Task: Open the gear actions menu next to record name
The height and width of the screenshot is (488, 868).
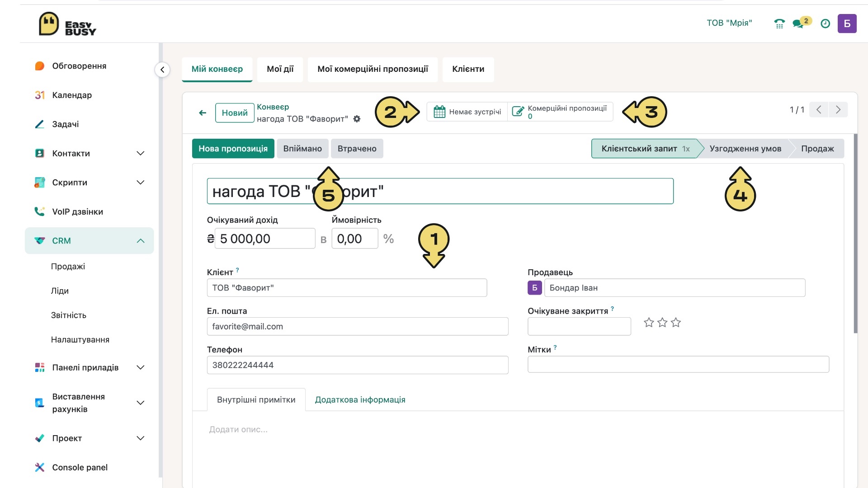Action: click(357, 119)
